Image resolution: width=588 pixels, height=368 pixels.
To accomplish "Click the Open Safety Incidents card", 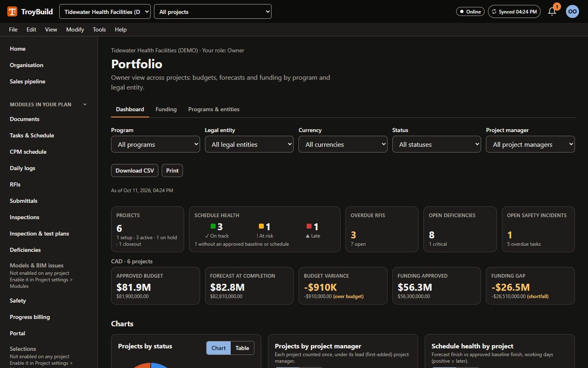I will click(538, 229).
